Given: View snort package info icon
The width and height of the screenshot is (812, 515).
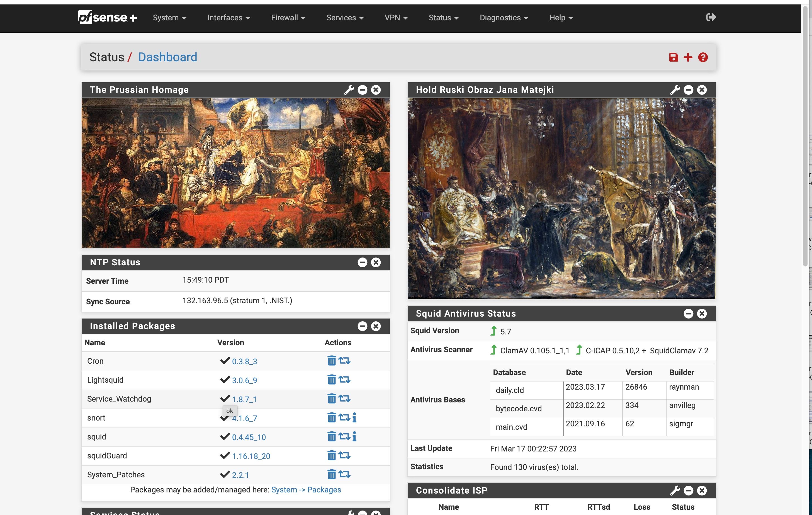Looking at the screenshot, I should 354,417.
